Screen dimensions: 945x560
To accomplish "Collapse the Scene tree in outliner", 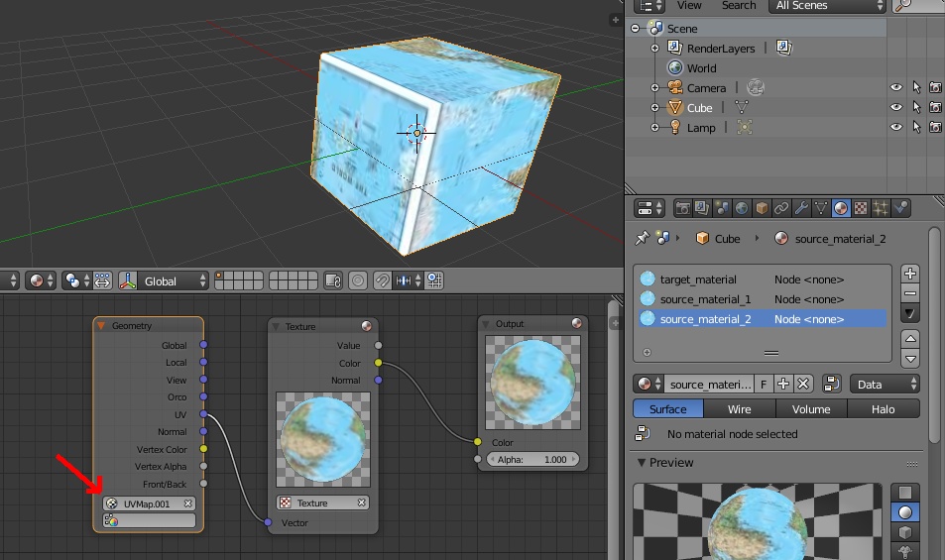I will pos(635,29).
